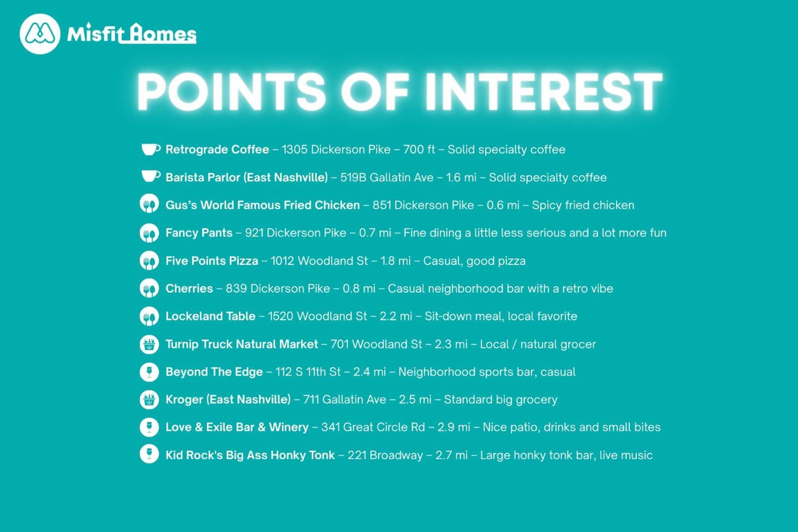
Task: Click the Misfit Homes brand name text
Action: (x=132, y=34)
